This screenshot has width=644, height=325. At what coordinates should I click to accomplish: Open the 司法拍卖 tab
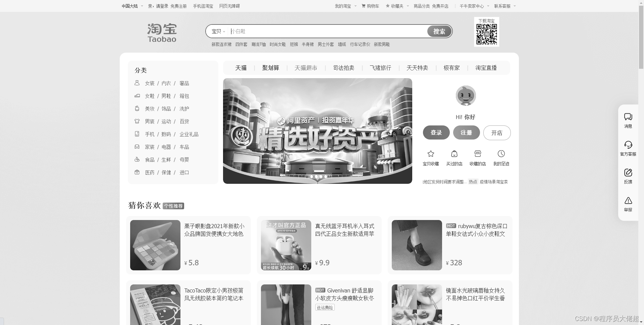[344, 68]
